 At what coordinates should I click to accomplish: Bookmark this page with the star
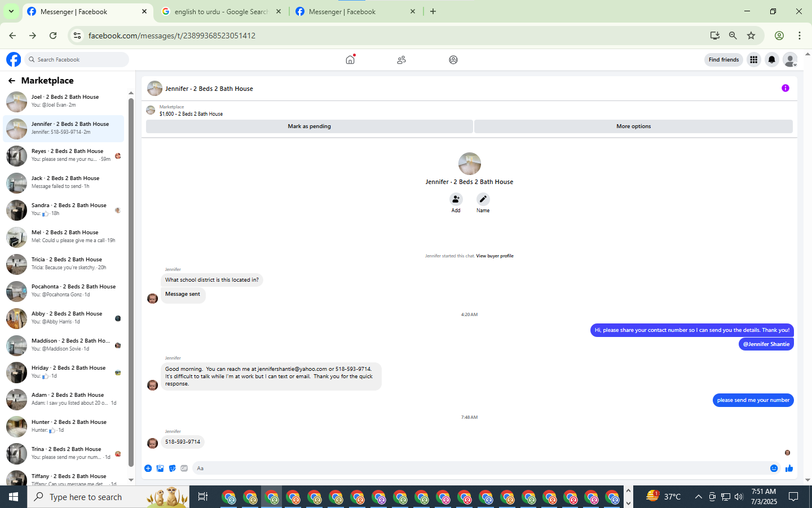pos(751,36)
